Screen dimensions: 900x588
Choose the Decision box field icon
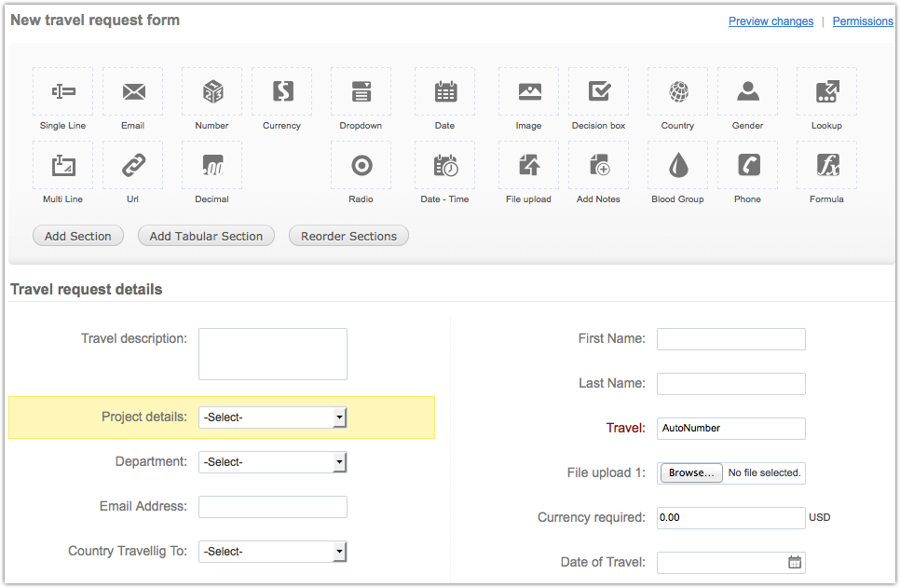pyautogui.click(x=598, y=91)
